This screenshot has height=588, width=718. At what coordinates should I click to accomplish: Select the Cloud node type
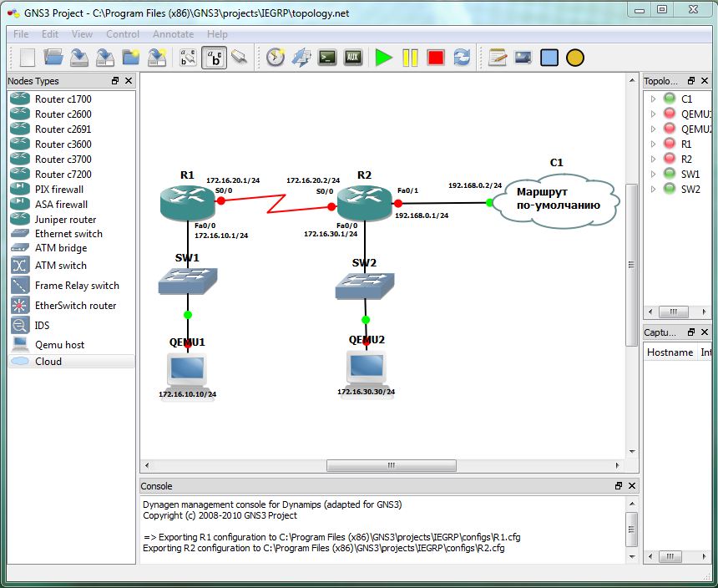[50, 361]
